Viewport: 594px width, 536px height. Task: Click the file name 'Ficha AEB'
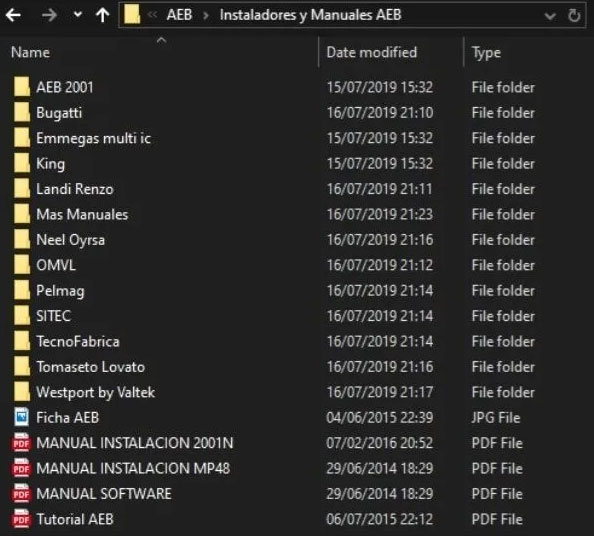pos(68,417)
